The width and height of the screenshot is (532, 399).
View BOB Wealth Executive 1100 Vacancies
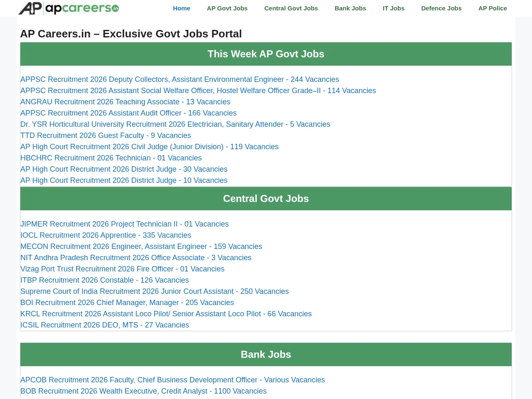(x=143, y=391)
